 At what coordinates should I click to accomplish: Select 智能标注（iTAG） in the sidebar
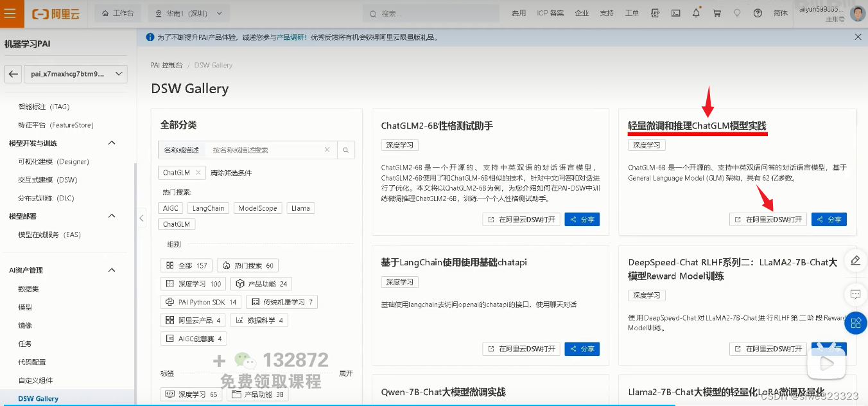44,107
